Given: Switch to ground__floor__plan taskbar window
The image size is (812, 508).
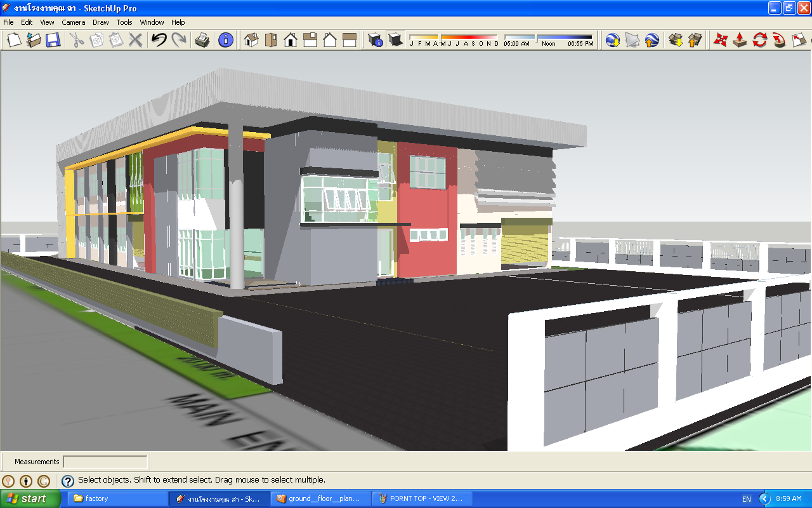Looking at the screenshot, I should (x=320, y=498).
